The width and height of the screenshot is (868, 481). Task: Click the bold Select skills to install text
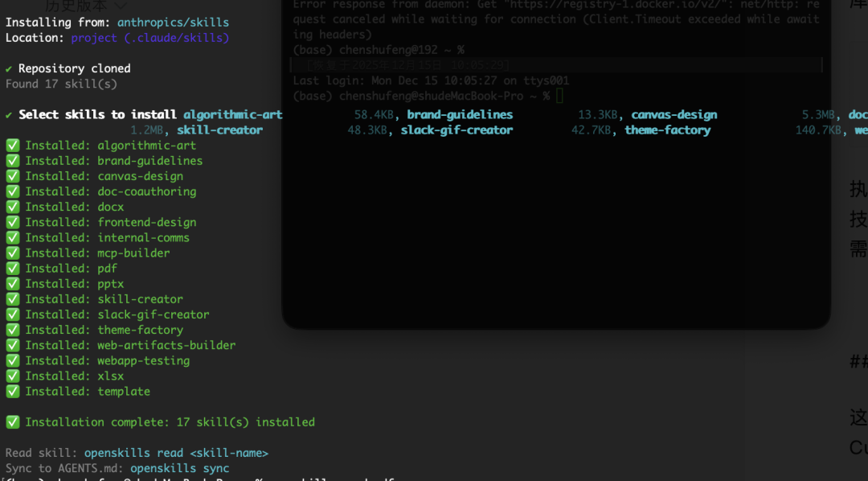tap(98, 115)
